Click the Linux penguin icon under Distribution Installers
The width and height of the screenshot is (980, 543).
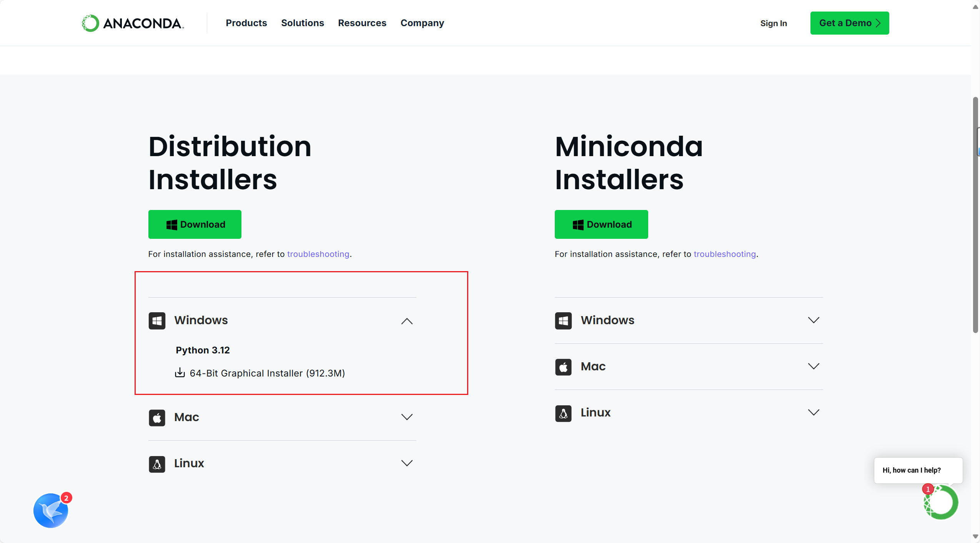[157, 464]
